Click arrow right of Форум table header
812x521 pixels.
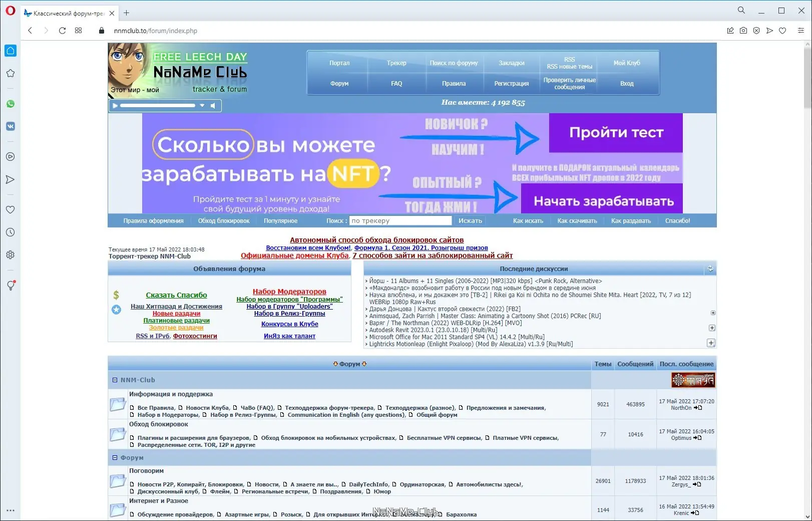(364, 364)
